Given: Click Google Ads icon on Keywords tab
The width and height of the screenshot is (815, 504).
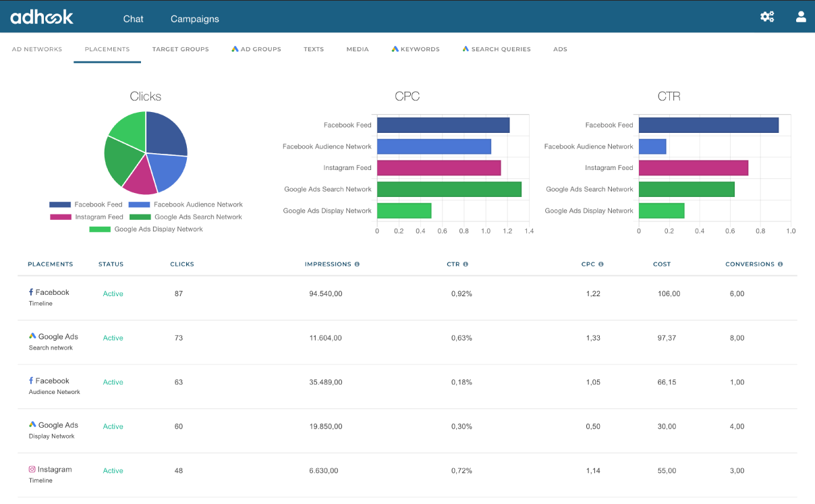Looking at the screenshot, I should coord(395,49).
